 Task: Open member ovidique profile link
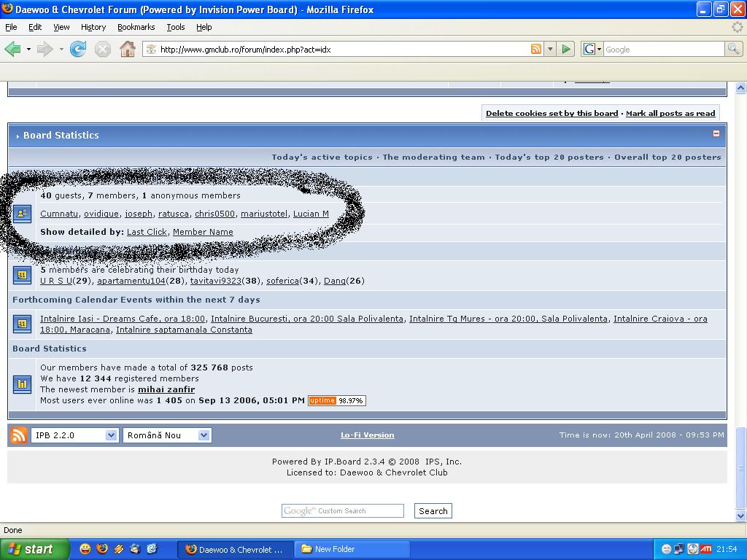(x=101, y=214)
